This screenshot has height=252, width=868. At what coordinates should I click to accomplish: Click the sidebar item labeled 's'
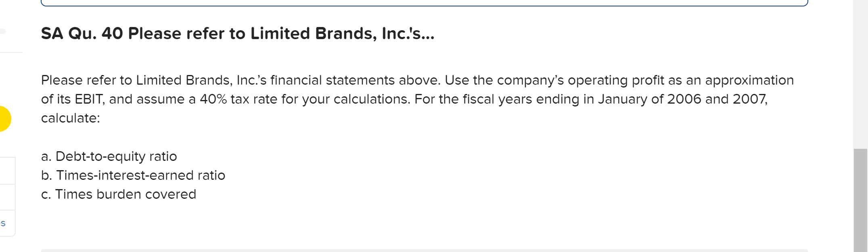click(5, 223)
